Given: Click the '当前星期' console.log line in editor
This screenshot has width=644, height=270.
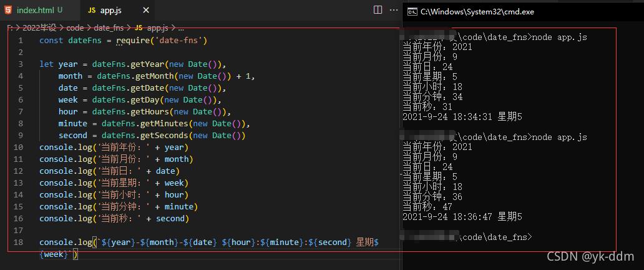Looking at the screenshot, I should tap(114, 182).
